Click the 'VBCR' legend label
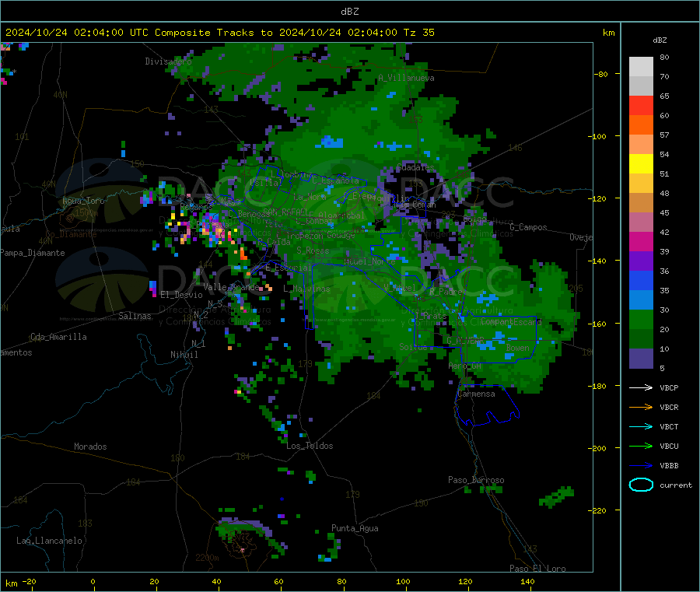Viewport: 700px width, 592px height. point(669,407)
